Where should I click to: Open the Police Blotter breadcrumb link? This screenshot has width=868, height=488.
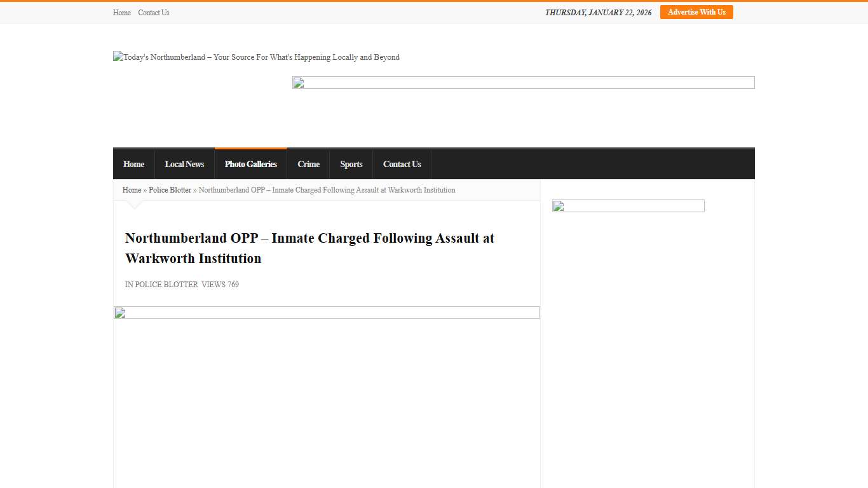tap(170, 190)
